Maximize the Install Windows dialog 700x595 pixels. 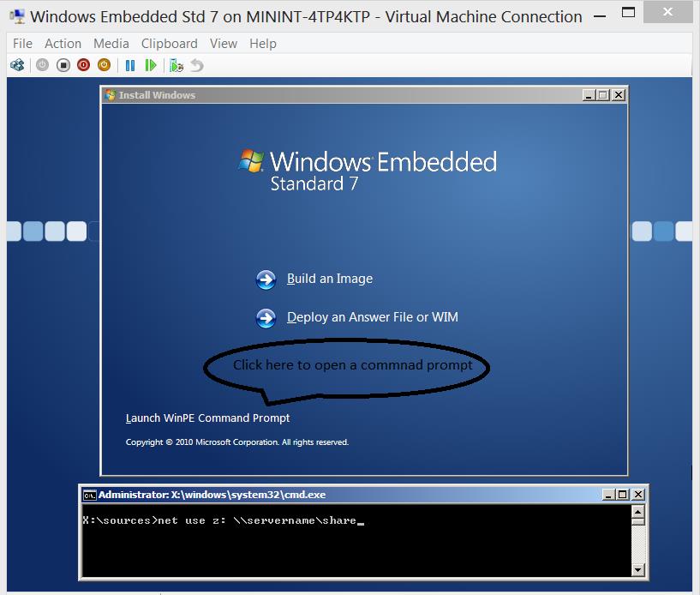click(603, 95)
